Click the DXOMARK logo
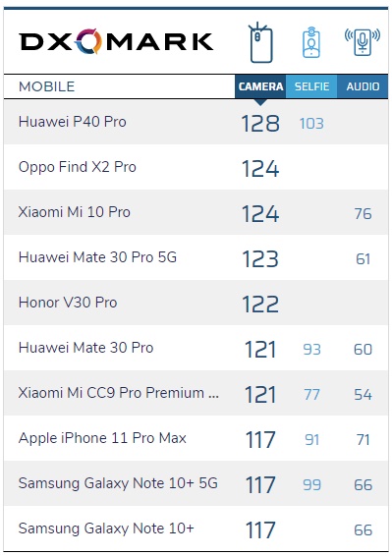Image resolution: width=392 pixels, height=556 pixels. pos(116,41)
